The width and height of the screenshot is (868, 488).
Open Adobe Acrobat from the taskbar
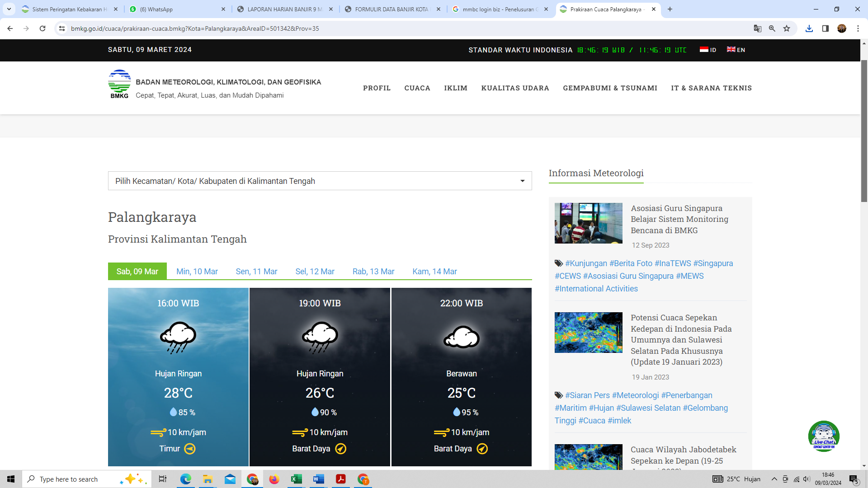pos(341,479)
